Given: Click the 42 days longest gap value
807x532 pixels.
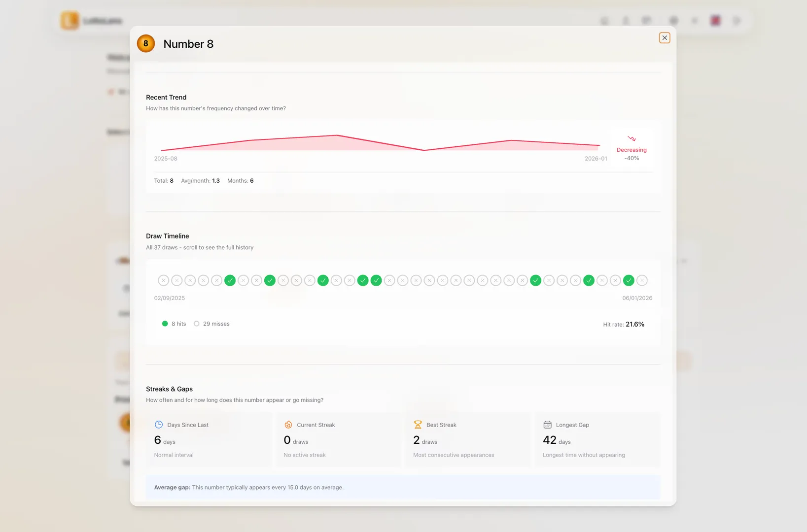Looking at the screenshot, I should point(557,440).
